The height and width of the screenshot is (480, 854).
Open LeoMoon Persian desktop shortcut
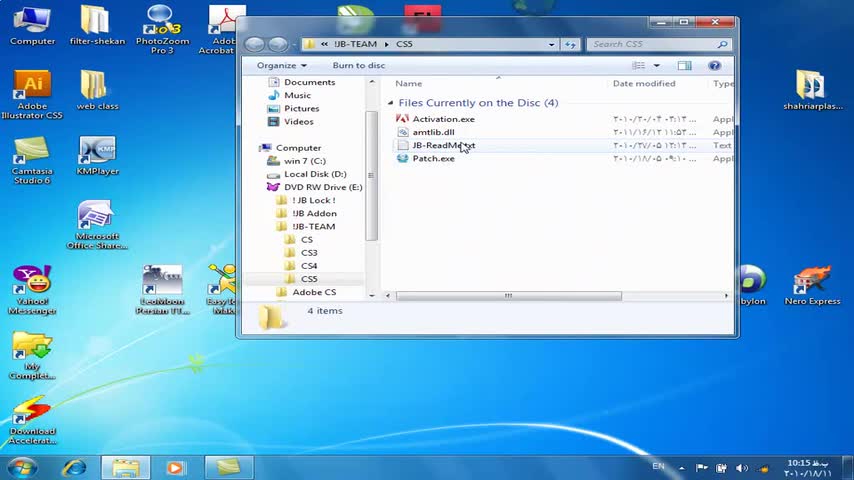click(162, 290)
